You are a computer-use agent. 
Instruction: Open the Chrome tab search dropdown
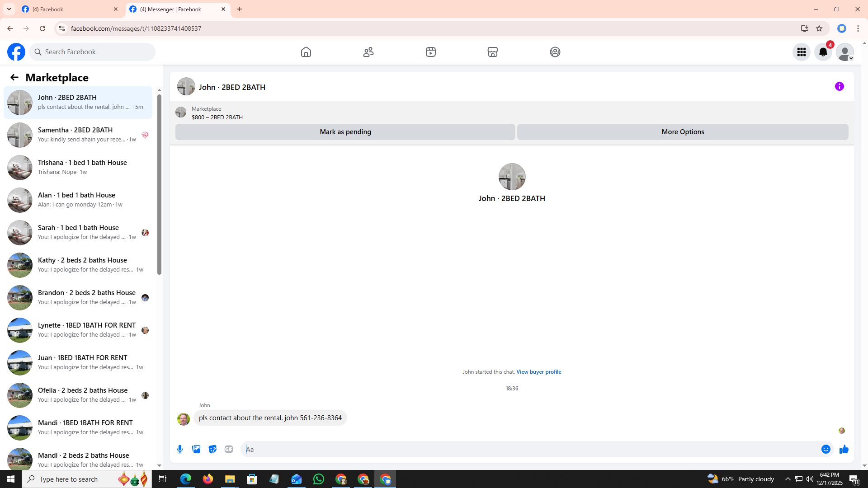tap(9, 9)
